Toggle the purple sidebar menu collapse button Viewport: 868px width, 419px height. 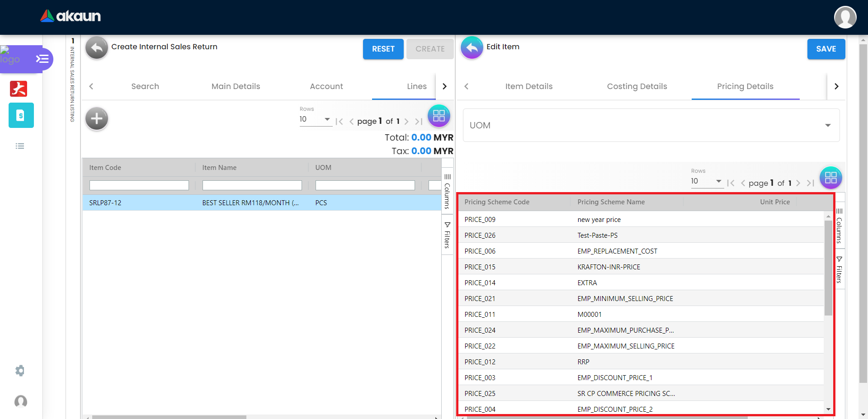(x=42, y=59)
